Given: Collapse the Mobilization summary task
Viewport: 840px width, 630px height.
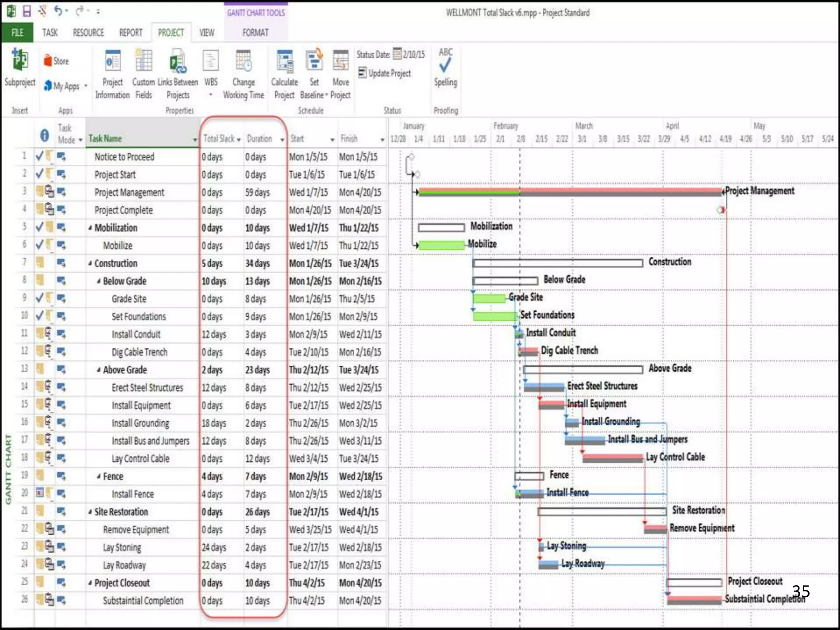Looking at the screenshot, I should [x=90, y=228].
